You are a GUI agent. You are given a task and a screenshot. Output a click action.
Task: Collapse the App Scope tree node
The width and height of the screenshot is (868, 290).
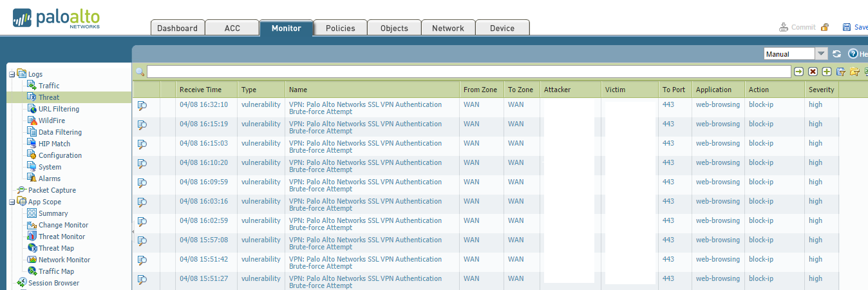(x=12, y=202)
